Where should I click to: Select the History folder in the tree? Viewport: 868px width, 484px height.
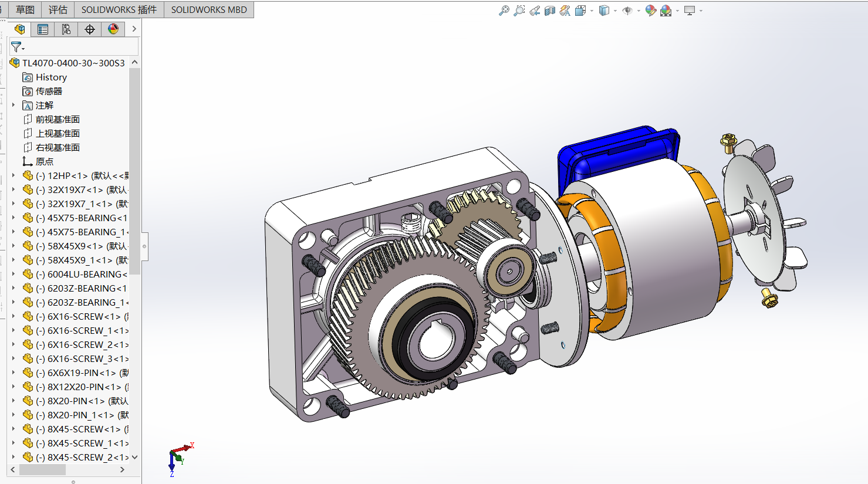(51, 77)
